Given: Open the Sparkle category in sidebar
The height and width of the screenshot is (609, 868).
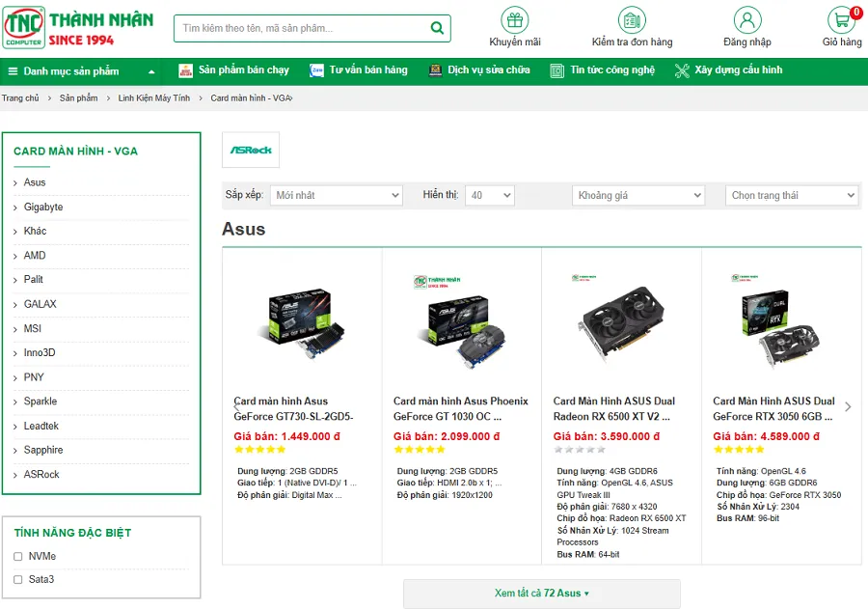Looking at the screenshot, I should (x=41, y=401).
